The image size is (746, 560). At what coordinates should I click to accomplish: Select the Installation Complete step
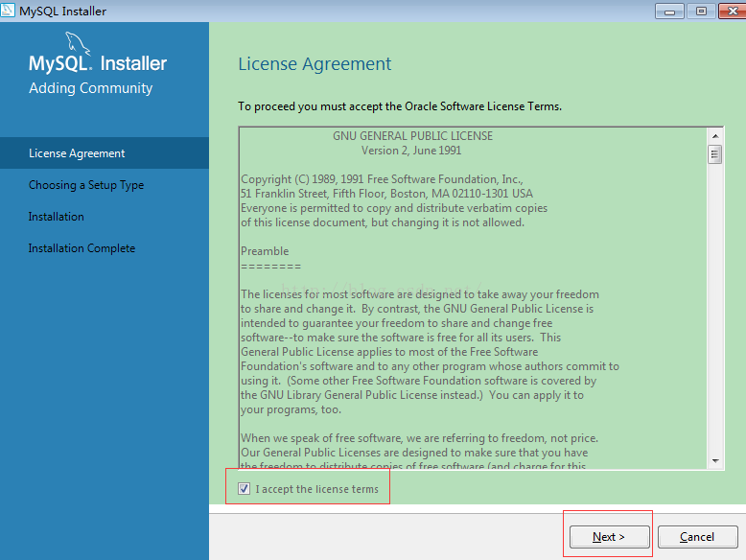82,248
